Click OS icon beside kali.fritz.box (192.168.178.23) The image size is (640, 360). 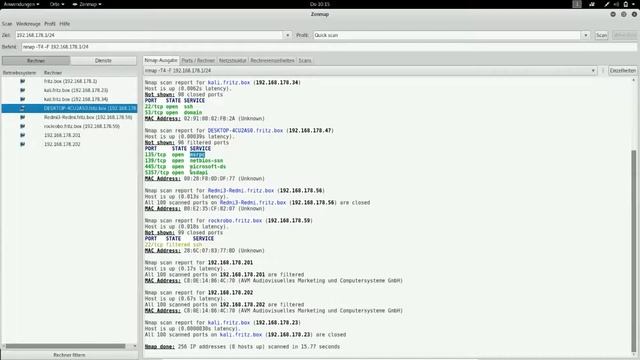[x=22, y=90]
